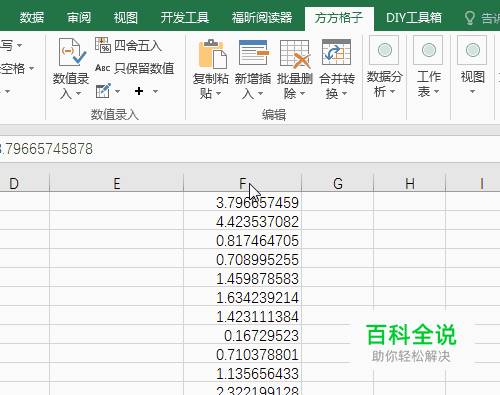The height and width of the screenshot is (395, 500).
Task: Select cell containing 1.423111384
Action: pyautogui.click(x=242, y=315)
